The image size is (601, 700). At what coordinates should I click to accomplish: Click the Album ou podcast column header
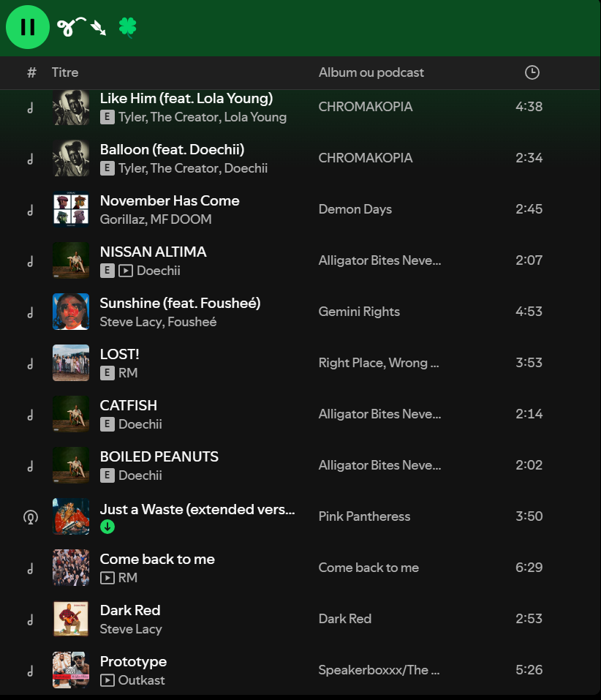click(x=371, y=72)
